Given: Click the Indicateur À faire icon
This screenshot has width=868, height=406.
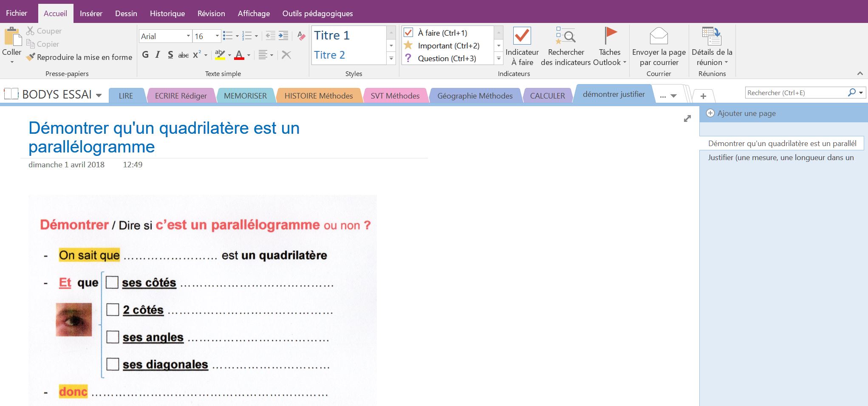Looking at the screenshot, I should [522, 36].
